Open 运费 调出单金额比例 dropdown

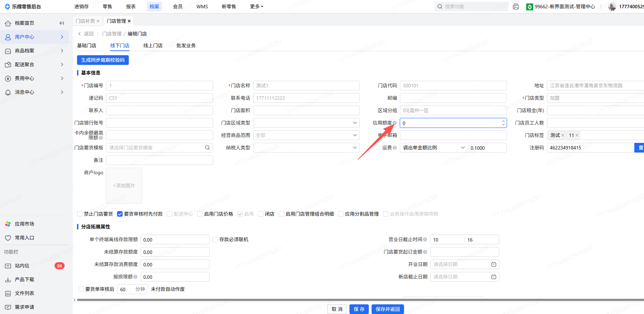(x=434, y=148)
